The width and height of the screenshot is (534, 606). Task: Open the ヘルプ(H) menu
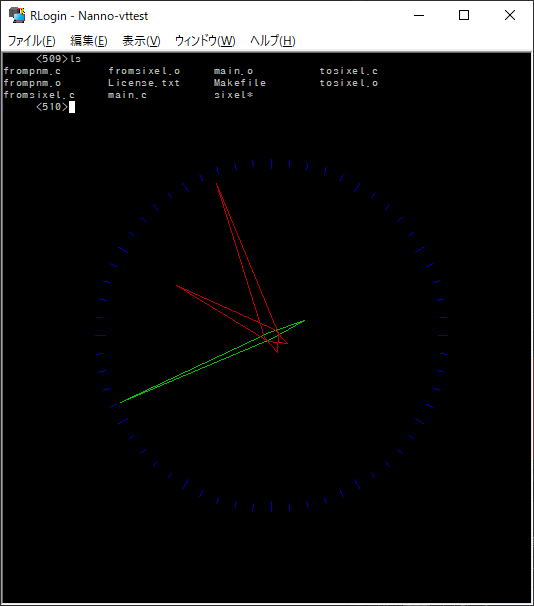point(272,40)
